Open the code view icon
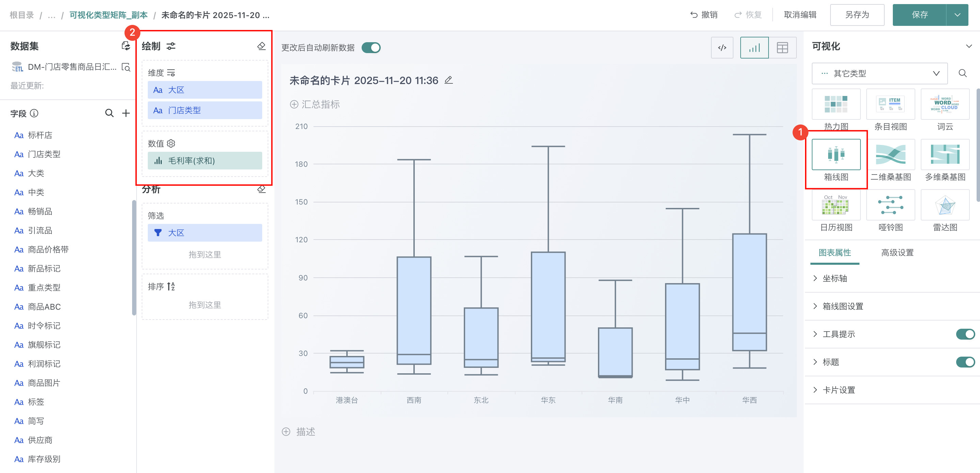The width and height of the screenshot is (980, 473). click(x=722, y=48)
